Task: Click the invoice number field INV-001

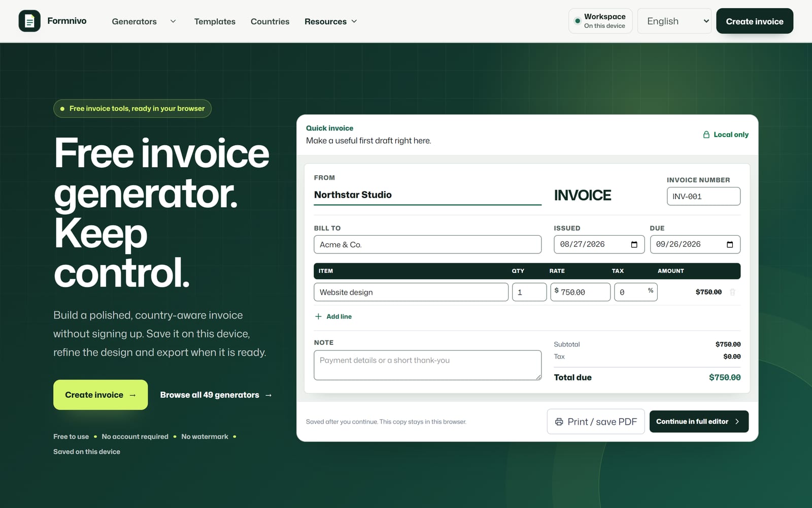Action: pyautogui.click(x=703, y=197)
